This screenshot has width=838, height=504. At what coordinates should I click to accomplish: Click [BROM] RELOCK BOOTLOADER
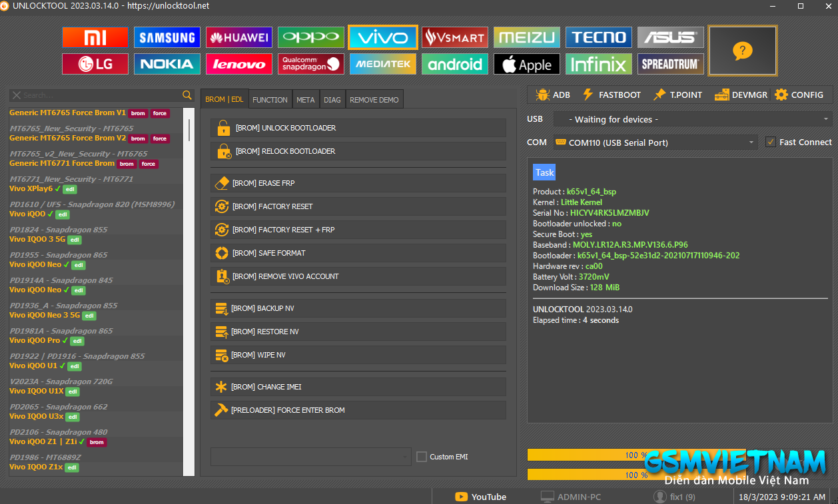(x=358, y=151)
